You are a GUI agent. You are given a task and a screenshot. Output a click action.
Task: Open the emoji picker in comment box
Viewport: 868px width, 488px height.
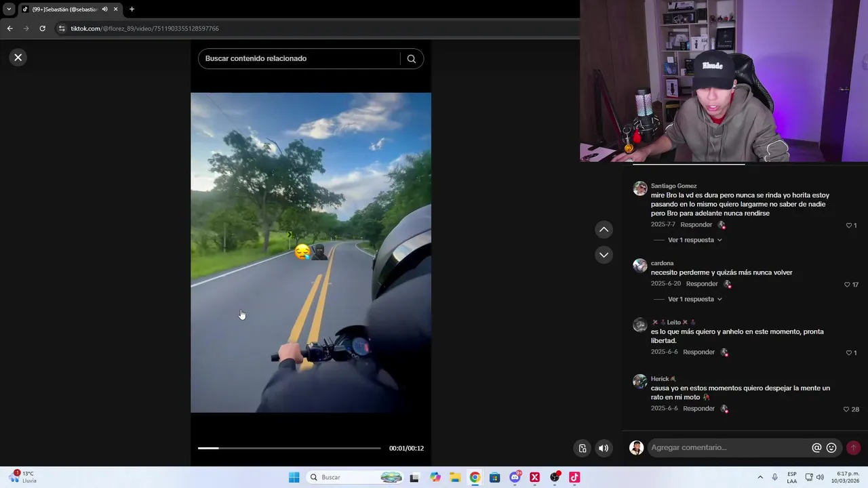pyautogui.click(x=831, y=448)
